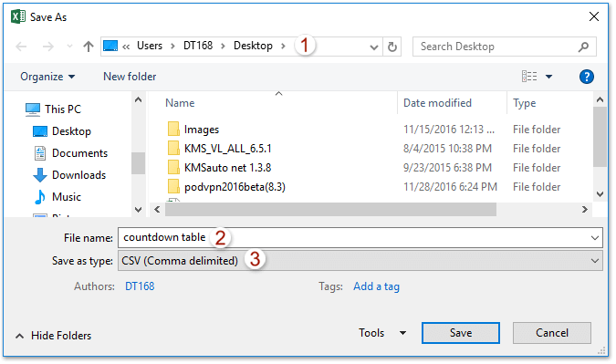
Task: Click the KMSauto net 1.3.8 folder icon
Action: click(173, 167)
